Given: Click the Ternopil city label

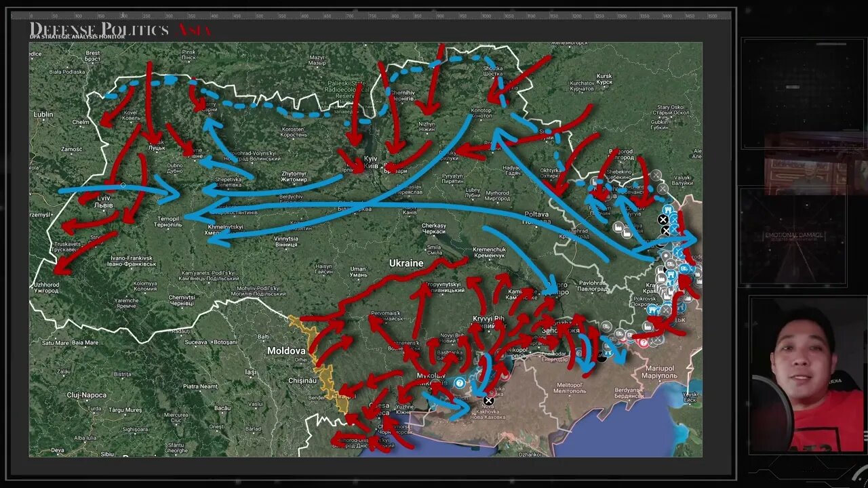Looking at the screenshot, I should pyautogui.click(x=167, y=222).
